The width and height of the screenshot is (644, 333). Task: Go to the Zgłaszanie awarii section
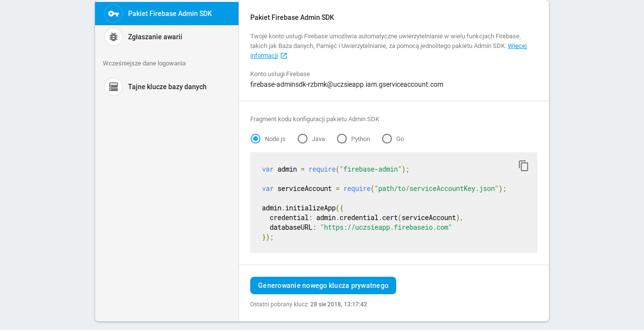point(155,37)
